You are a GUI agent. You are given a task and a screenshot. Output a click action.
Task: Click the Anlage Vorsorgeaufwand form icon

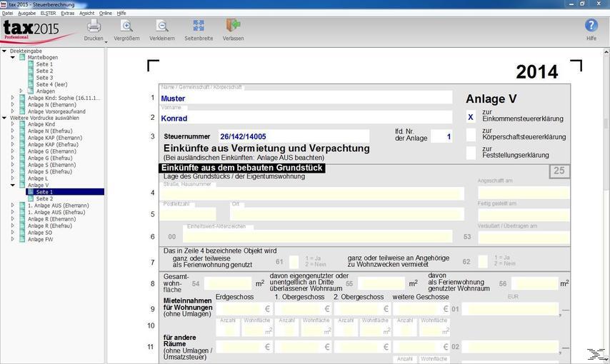23,111
